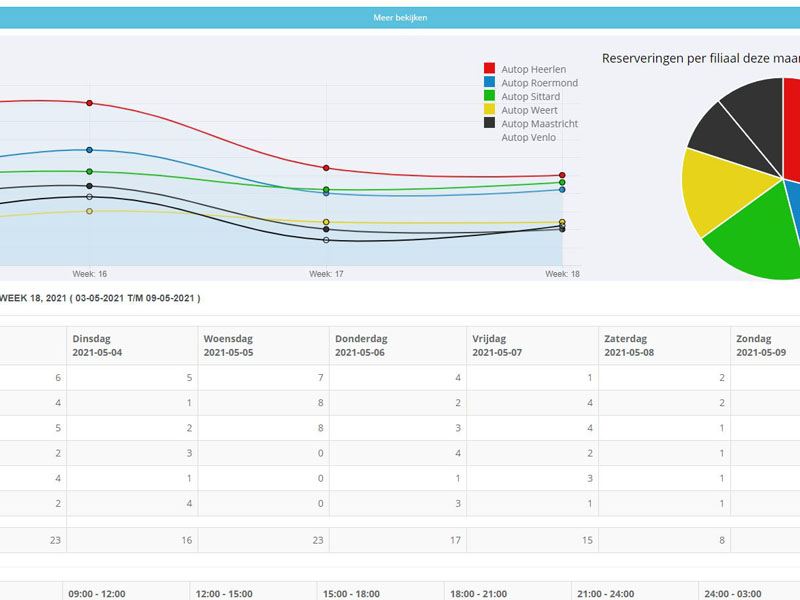Click the Meer bekijken button
The width and height of the screenshot is (800, 600).
pos(400,17)
